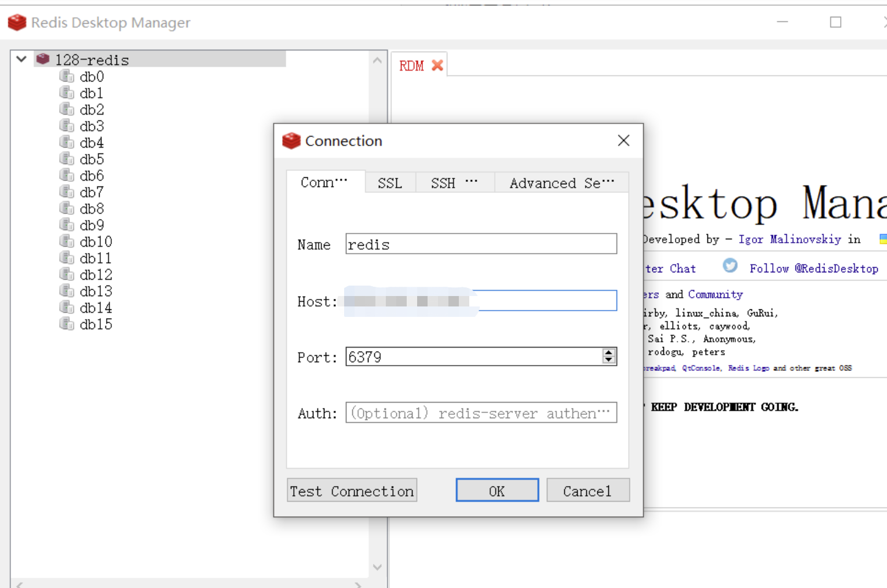The image size is (887, 588).
Task: Click the Name input field
Action: coord(481,244)
